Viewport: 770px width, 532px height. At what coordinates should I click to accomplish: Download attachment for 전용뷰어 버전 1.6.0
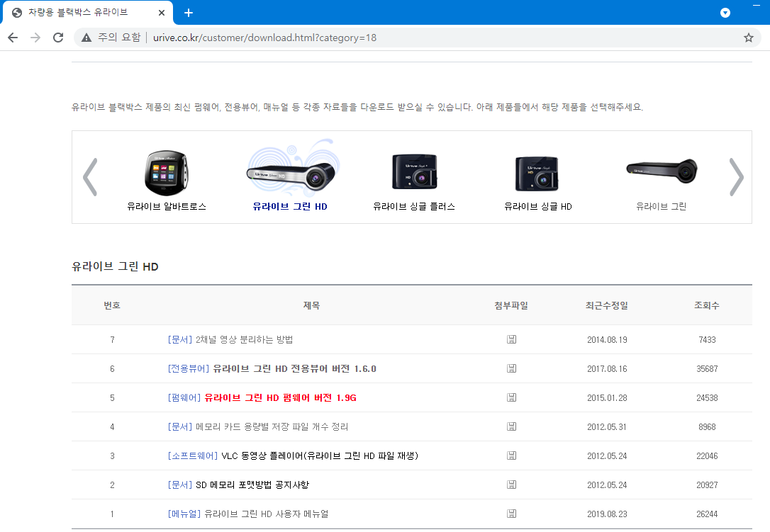tap(511, 368)
